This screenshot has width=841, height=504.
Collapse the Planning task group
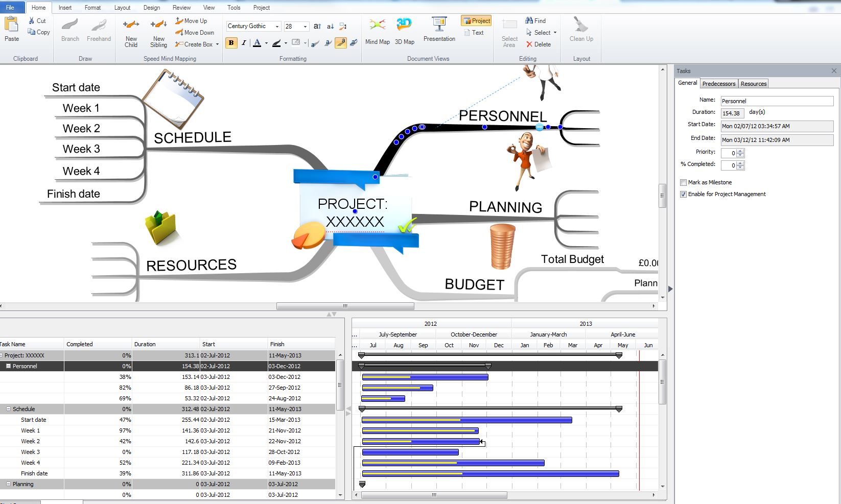[x=8, y=484]
